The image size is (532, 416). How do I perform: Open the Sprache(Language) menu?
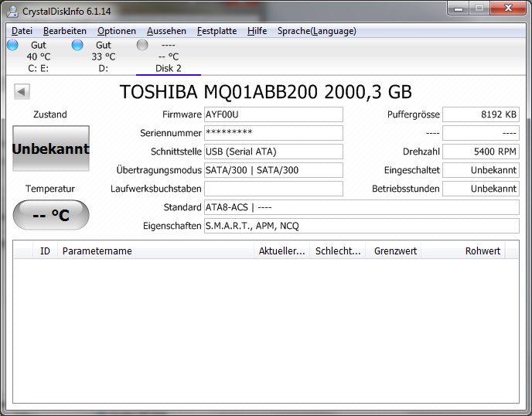coord(317,31)
